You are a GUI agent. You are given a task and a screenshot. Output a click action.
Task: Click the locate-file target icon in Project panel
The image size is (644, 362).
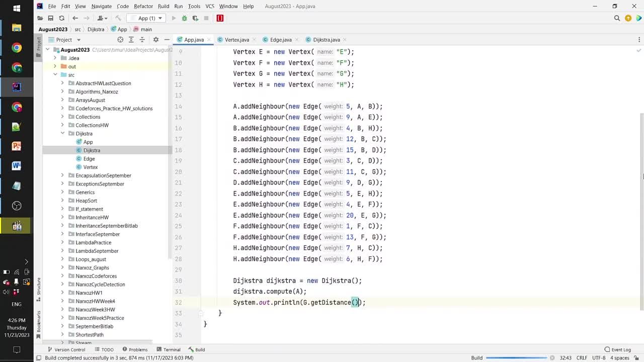120,40
